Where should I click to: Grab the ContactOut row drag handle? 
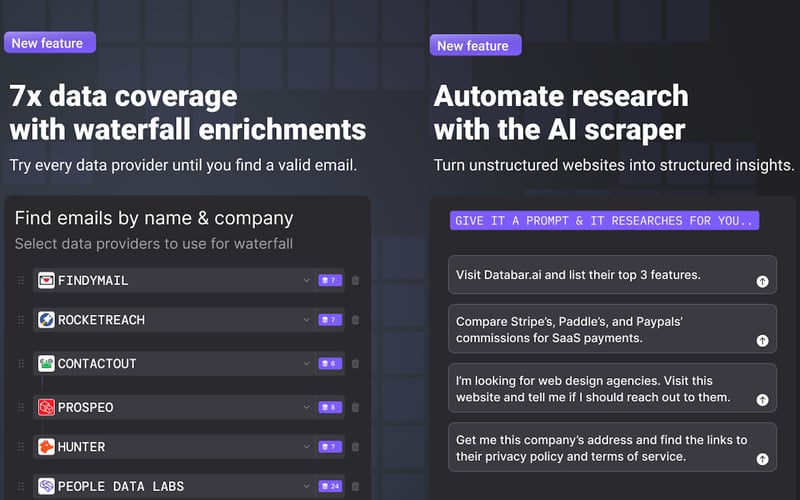click(21, 364)
